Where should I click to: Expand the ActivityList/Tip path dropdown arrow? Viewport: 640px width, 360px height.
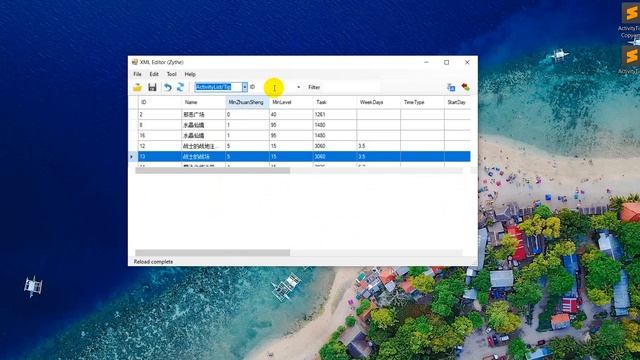(x=244, y=87)
